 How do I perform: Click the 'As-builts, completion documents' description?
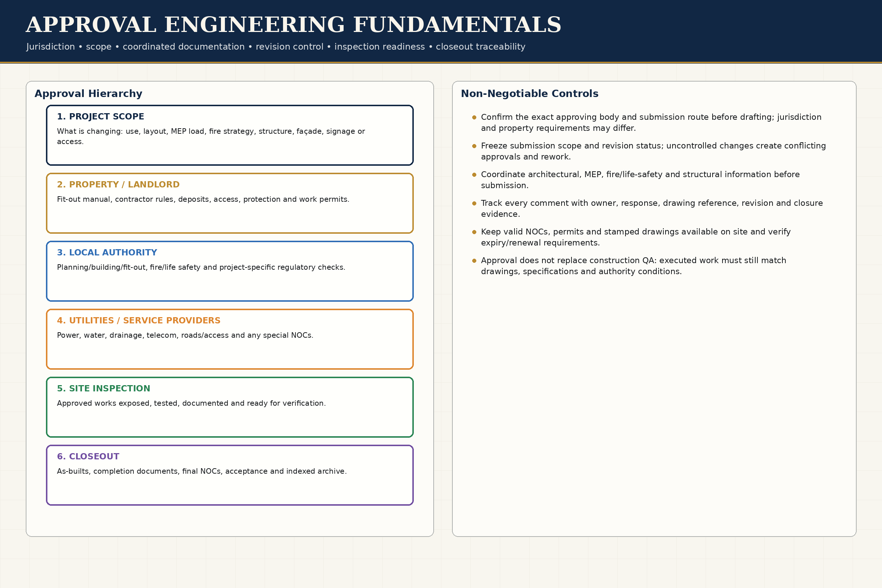pos(202,471)
